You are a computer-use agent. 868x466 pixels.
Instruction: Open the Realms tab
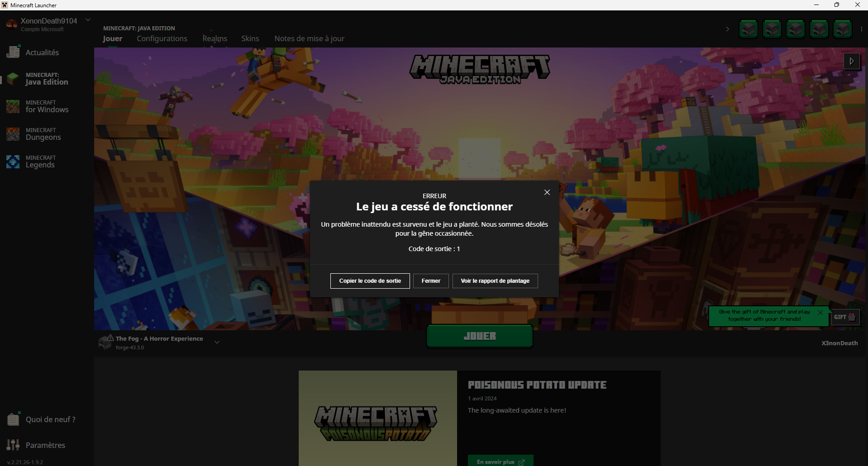click(215, 38)
